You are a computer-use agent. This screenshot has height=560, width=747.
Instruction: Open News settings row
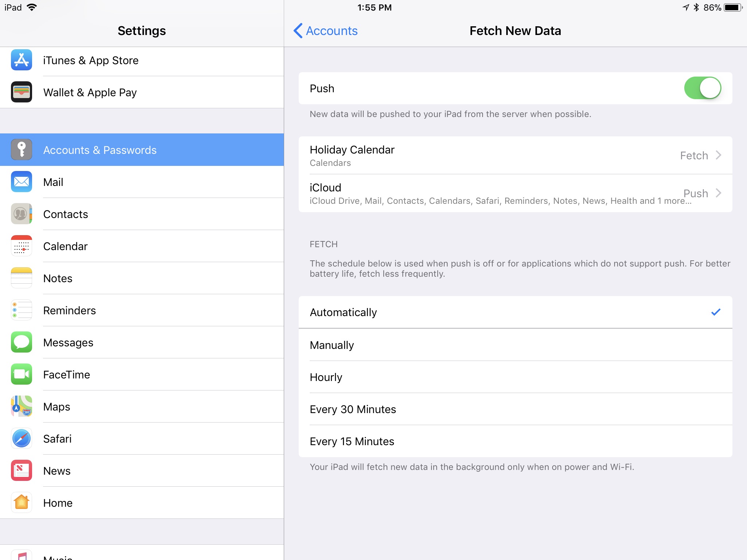click(x=142, y=471)
